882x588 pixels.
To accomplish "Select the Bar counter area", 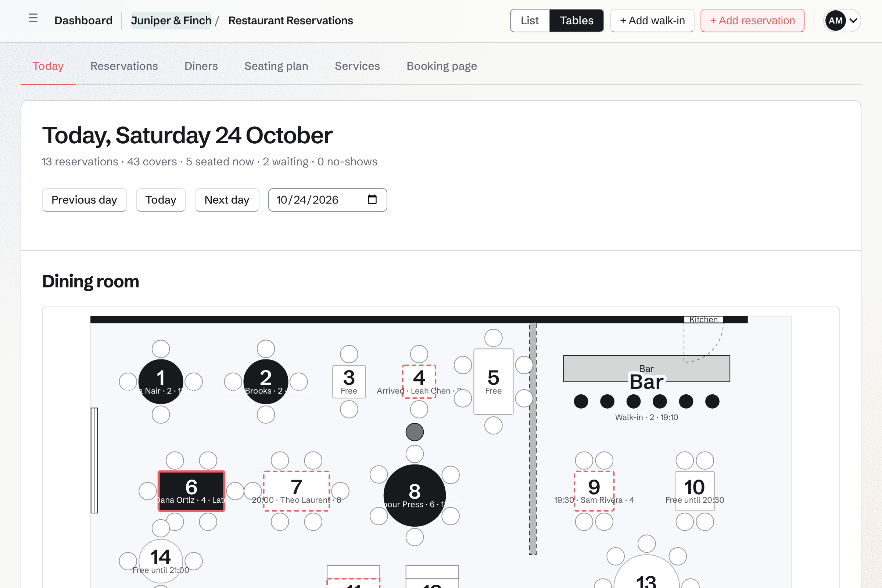I will pyautogui.click(x=646, y=368).
